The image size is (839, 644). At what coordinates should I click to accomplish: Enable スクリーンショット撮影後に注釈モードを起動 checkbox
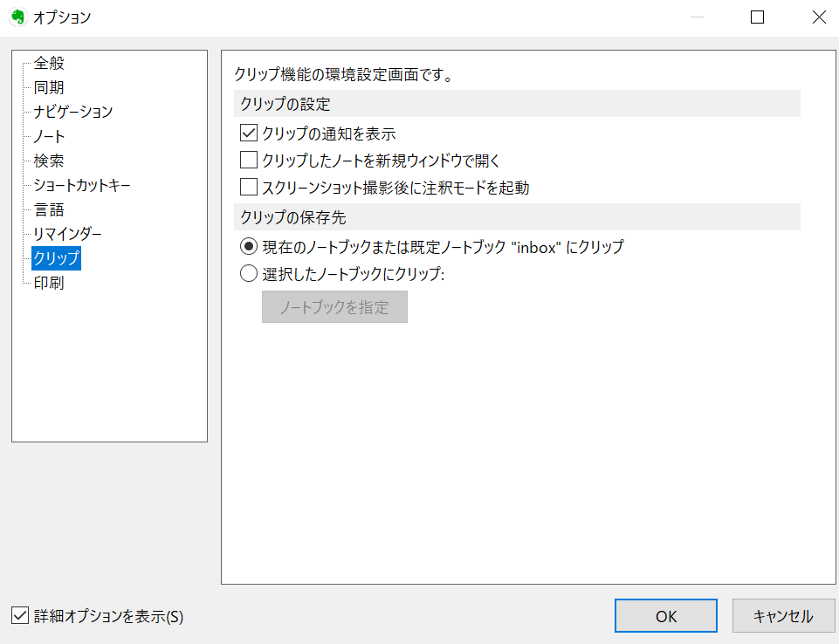249,188
